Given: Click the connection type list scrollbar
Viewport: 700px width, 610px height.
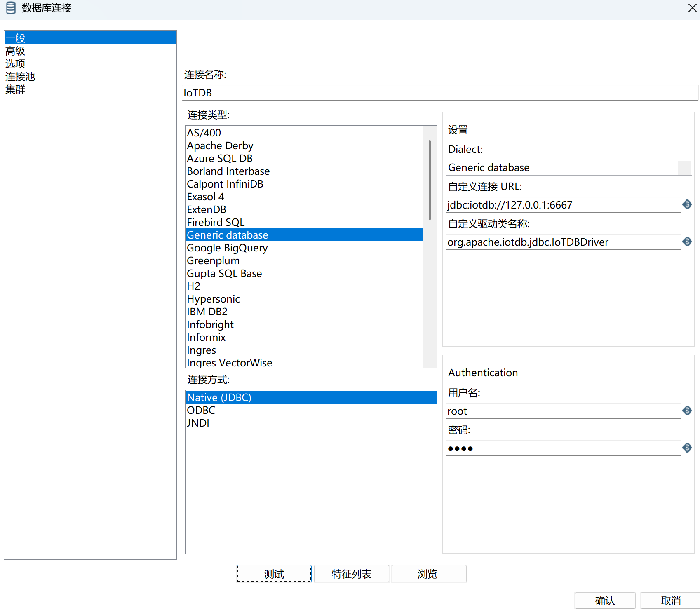Looking at the screenshot, I should pos(430,180).
